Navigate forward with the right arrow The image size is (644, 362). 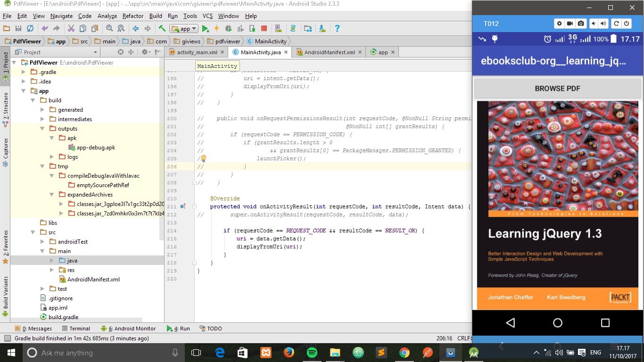[x=148, y=28]
